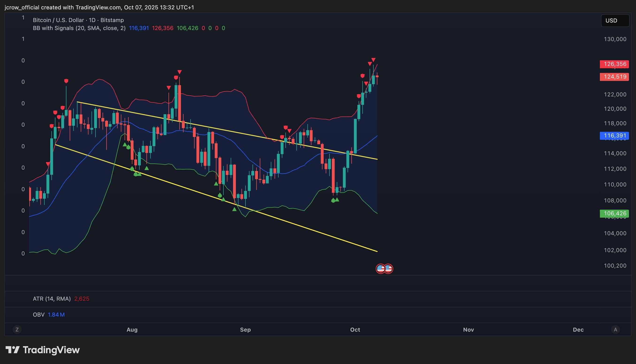
Task: Click the blue 116,391 basis price label
Action: click(615, 136)
